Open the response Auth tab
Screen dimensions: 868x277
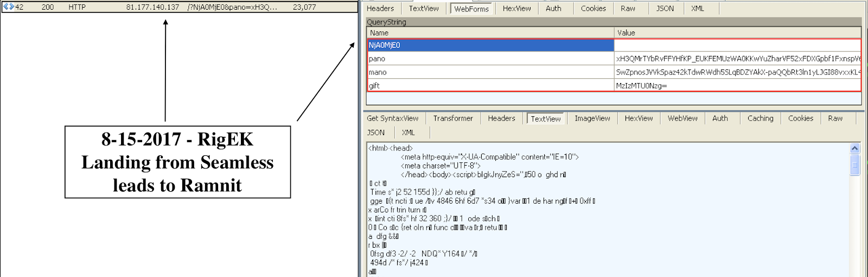(x=720, y=118)
